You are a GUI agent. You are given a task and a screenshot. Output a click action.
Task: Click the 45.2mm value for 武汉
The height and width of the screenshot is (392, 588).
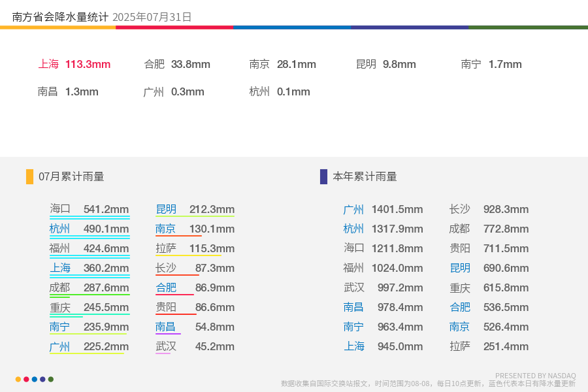click(215, 346)
